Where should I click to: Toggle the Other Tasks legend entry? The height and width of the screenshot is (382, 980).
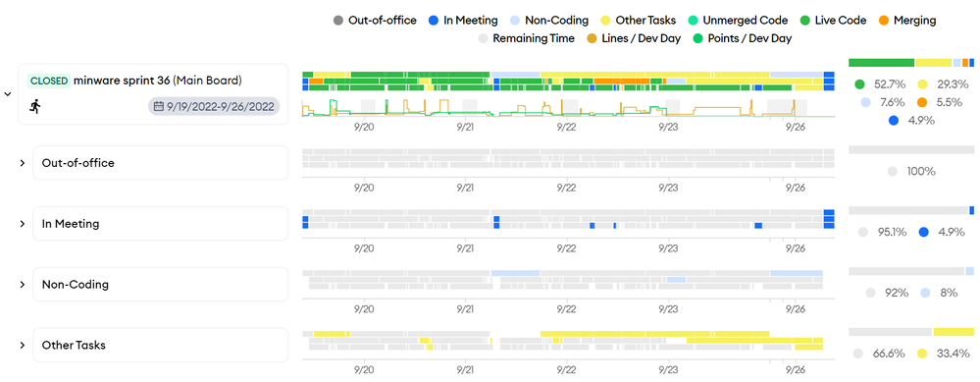(x=638, y=20)
